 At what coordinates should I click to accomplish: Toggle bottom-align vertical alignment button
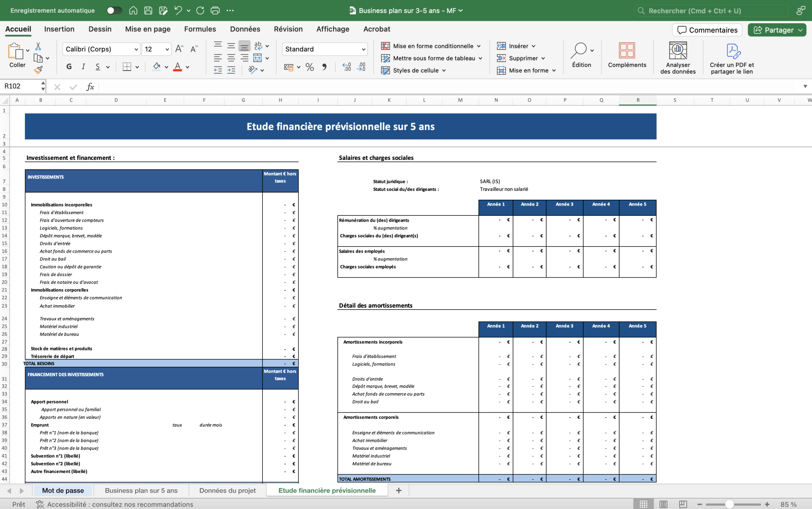pyautogui.click(x=244, y=46)
